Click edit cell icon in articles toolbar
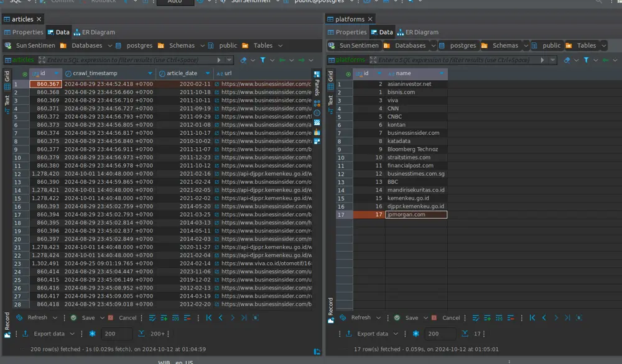Image resolution: width=622 pixels, height=364 pixels. point(152,317)
